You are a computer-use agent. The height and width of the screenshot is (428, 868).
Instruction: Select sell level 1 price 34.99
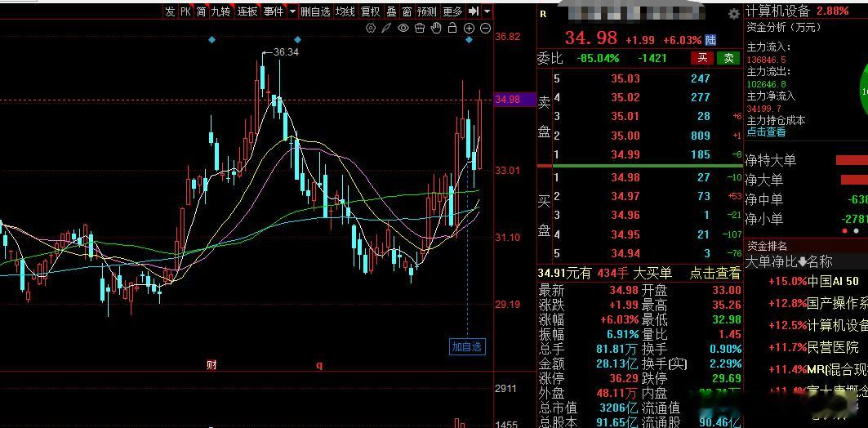tap(625, 155)
